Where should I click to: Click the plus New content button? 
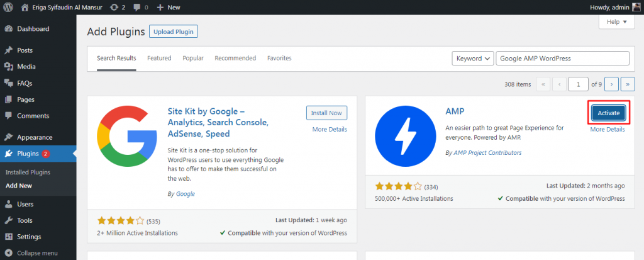pos(169,7)
